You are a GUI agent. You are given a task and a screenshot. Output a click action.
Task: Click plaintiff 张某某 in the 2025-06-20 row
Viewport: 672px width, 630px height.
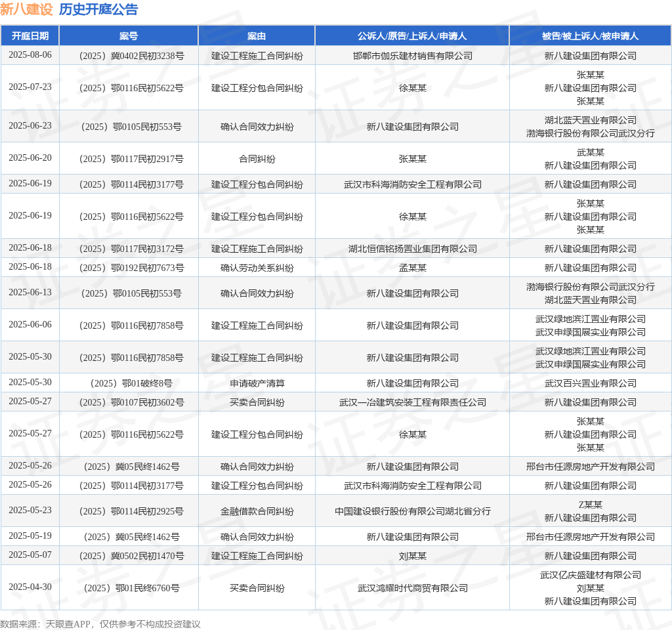click(413, 159)
